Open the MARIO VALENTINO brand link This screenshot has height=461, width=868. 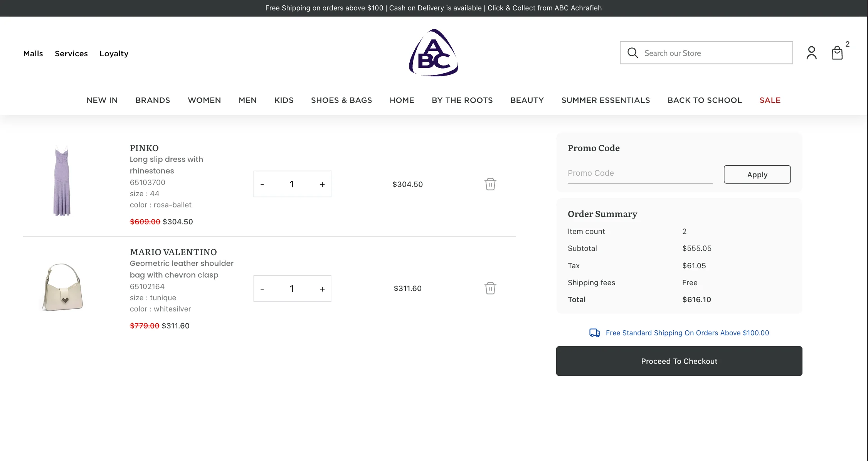pos(173,252)
